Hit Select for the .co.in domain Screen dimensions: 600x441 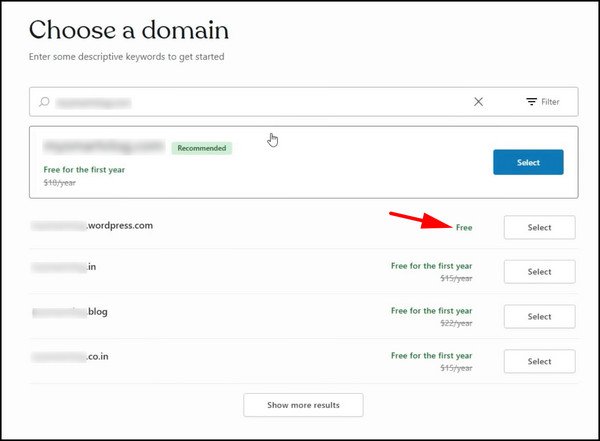pyautogui.click(x=539, y=361)
